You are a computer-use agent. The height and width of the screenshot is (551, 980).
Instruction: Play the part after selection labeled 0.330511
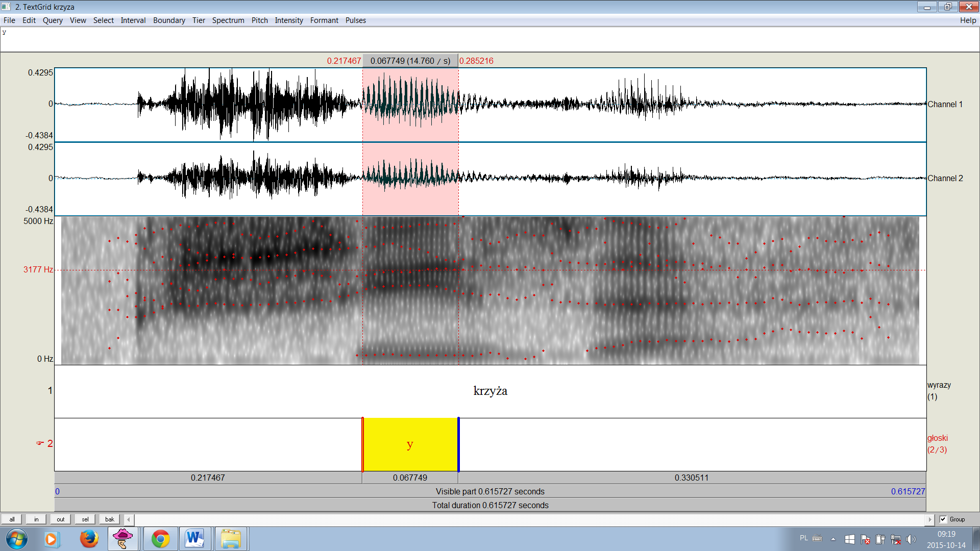click(692, 478)
